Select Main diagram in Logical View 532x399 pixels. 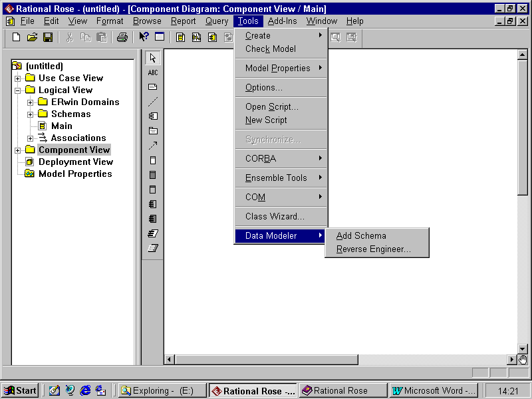click(x=61, y=126)
